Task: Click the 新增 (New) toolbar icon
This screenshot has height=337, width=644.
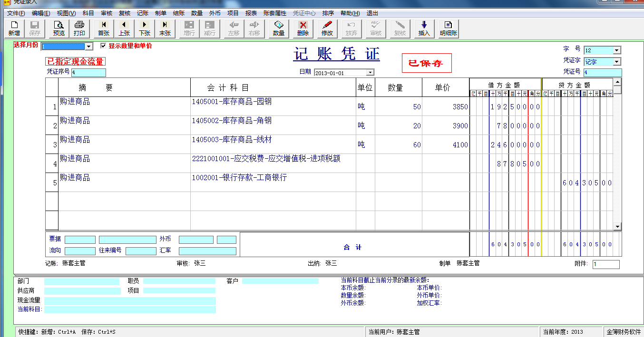Action: point(14,29)
